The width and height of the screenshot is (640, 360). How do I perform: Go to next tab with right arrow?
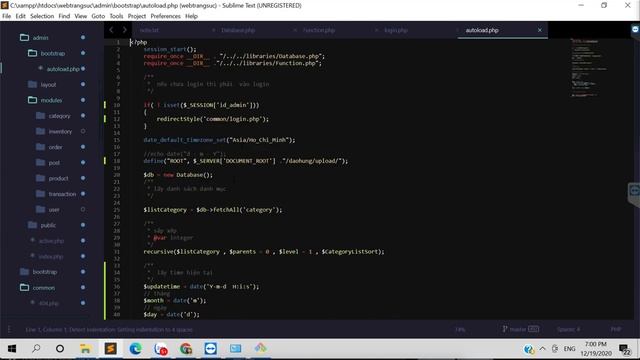coord(124,30)
